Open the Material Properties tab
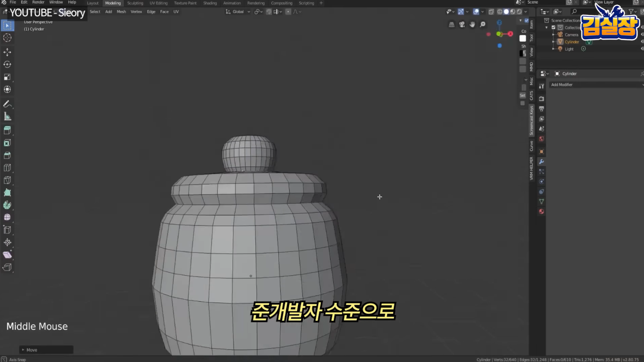This screenshot has width=644, height=362. click(x=541, y=211)
